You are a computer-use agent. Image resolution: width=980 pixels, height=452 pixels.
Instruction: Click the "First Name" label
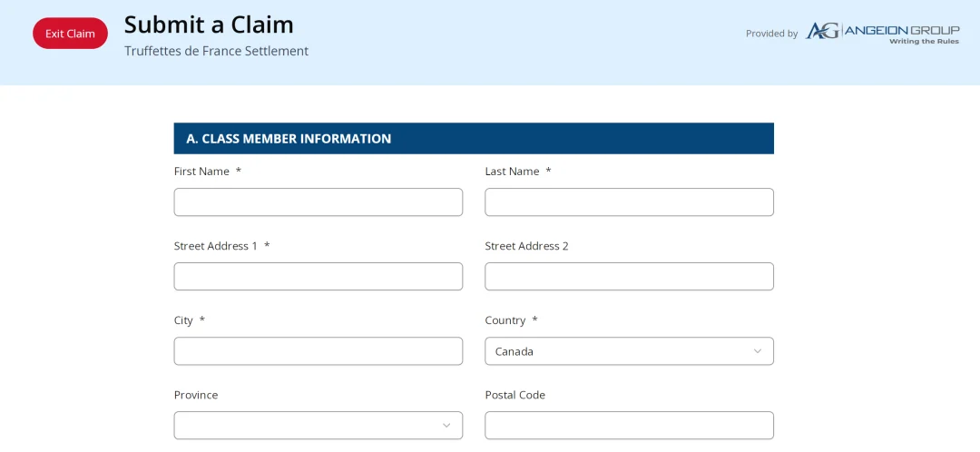[201, 172]
